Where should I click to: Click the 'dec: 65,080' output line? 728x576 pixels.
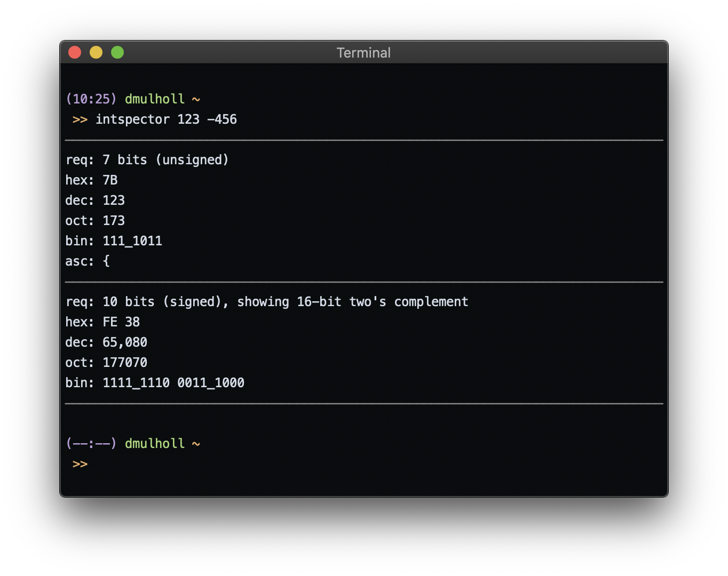[106, 342]
